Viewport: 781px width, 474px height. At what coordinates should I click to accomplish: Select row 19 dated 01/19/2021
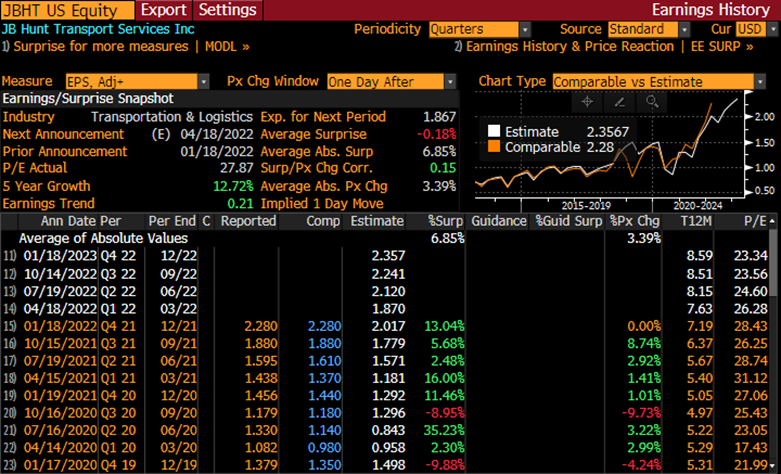[385, 396]
